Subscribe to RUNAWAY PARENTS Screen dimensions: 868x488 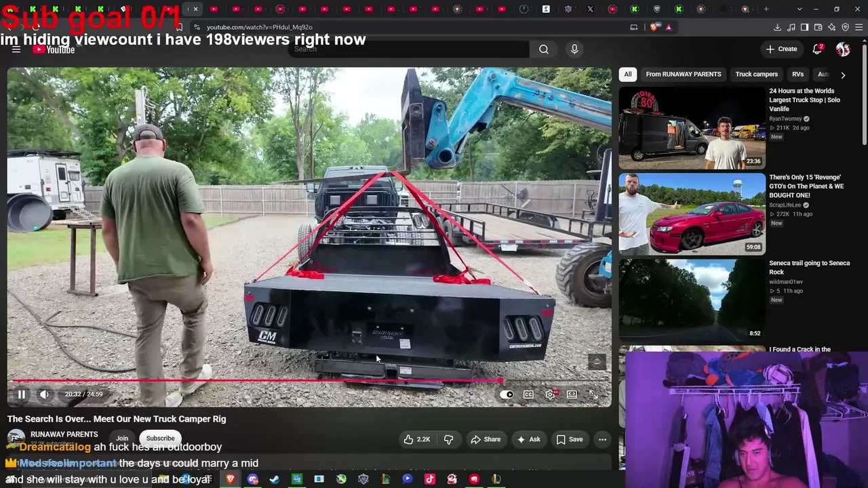coord(160,438)
